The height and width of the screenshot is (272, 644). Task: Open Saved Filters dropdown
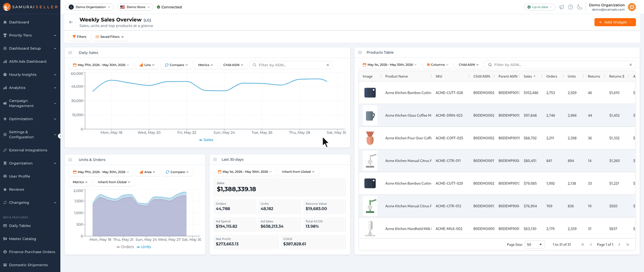pos(109,37)
